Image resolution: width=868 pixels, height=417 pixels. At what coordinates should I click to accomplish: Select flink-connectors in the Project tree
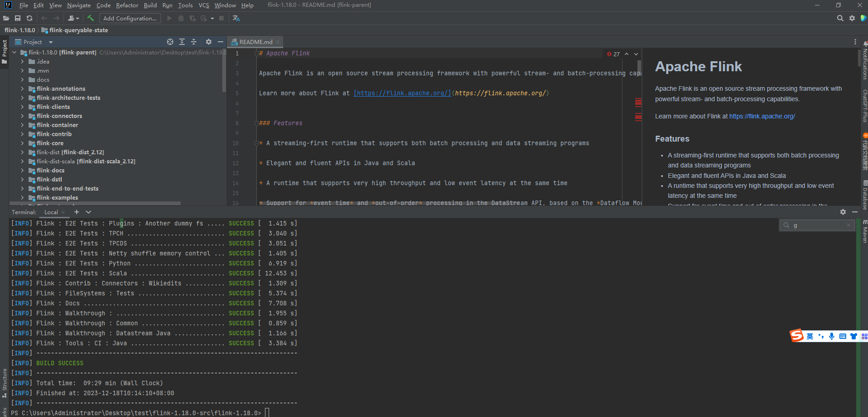pyautogui.click(x=59, y=116)
